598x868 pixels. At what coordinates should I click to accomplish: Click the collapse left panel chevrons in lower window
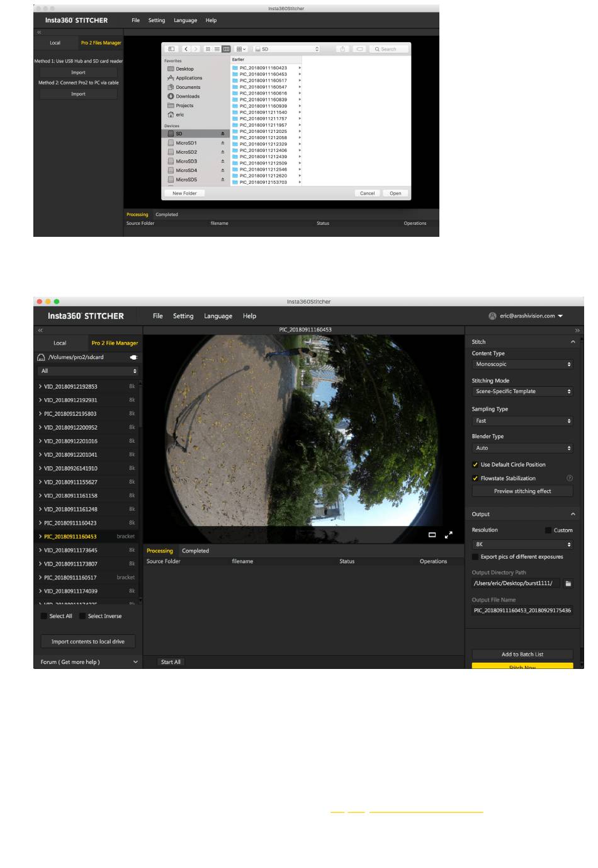tap(40, 330)
